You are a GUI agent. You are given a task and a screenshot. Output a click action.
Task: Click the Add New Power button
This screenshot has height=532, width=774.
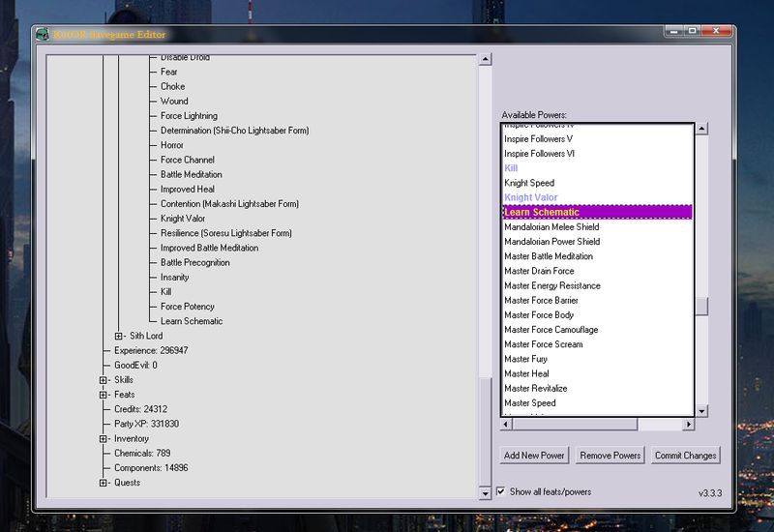coord(534,456)
